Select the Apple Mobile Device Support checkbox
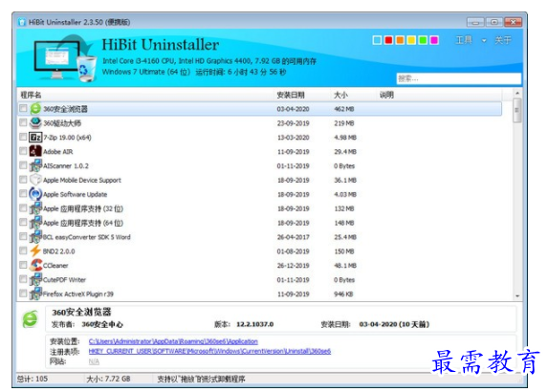The image size is (548, 392). 23,179
